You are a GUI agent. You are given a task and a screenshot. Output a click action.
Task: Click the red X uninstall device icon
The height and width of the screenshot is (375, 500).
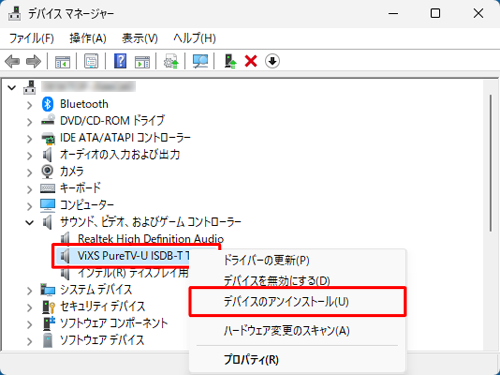[251, 61]
